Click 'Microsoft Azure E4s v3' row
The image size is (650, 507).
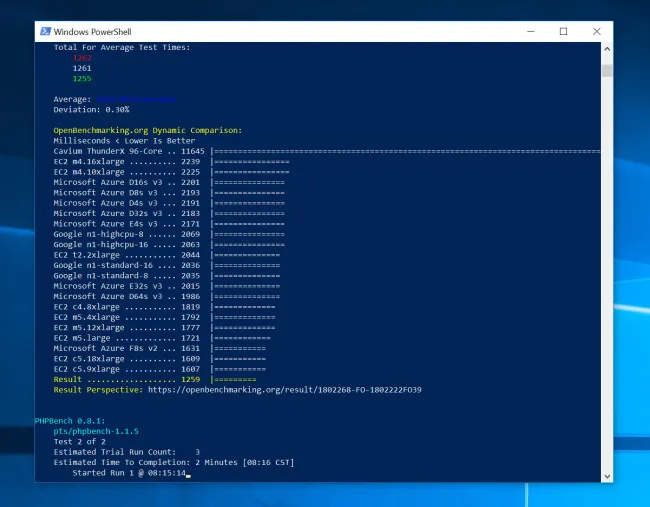[x=169, y=223]
